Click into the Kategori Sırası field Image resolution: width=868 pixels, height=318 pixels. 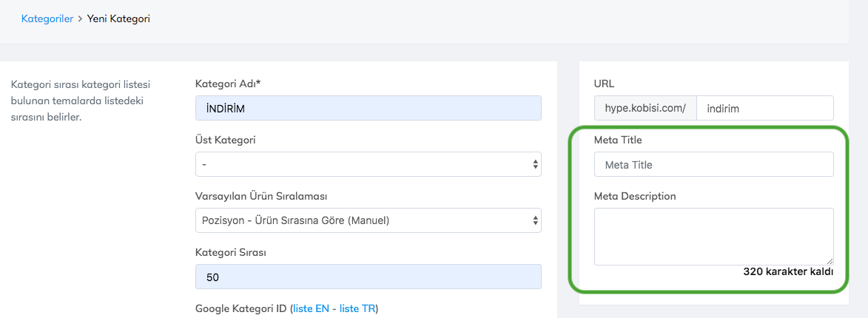[368, 277]
